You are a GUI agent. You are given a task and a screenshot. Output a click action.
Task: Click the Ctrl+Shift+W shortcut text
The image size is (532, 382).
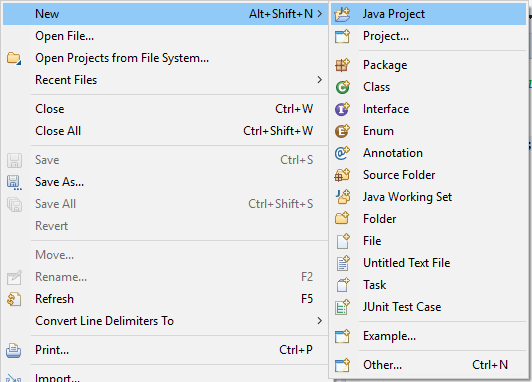pos(278,131)
